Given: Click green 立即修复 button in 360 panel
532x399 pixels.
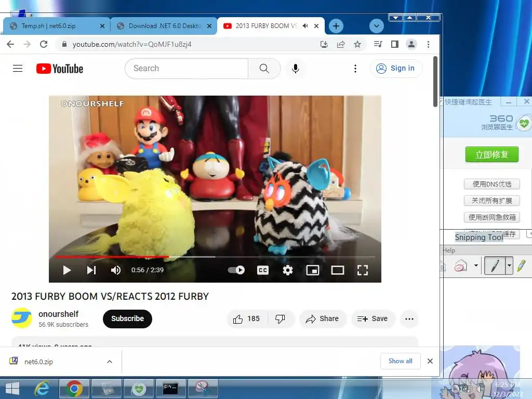Looking at the screenshot, I should pyautogui.click(x=491, y=154).
